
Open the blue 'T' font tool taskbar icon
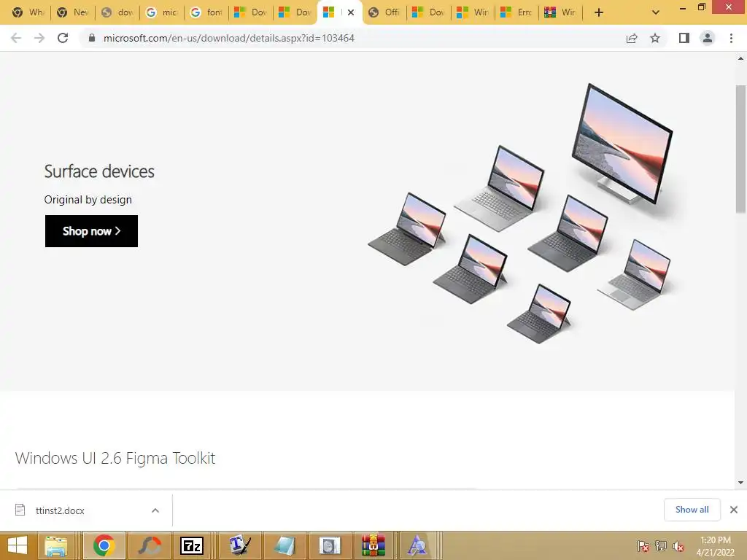[239, 545]
